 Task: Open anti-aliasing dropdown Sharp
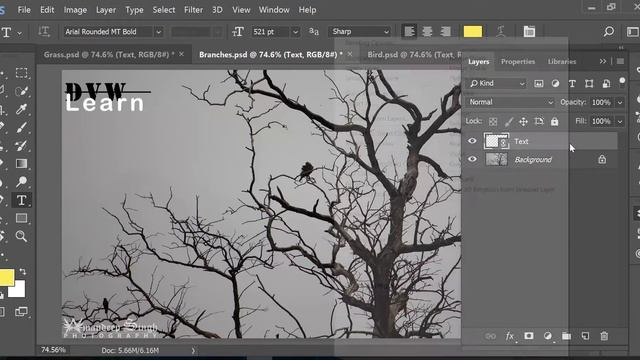tap(360, 31)
